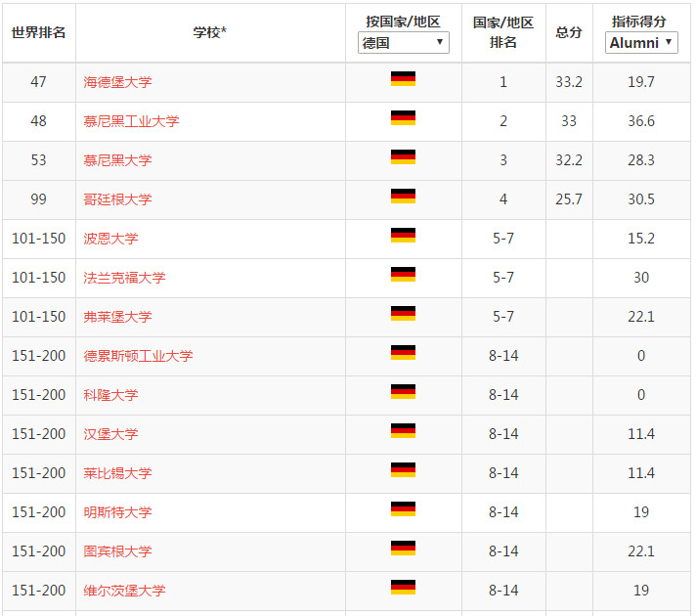
Task: Click the German flag in the 科隆大学 row
Action: pyautogui.click(x=403, y=391)
